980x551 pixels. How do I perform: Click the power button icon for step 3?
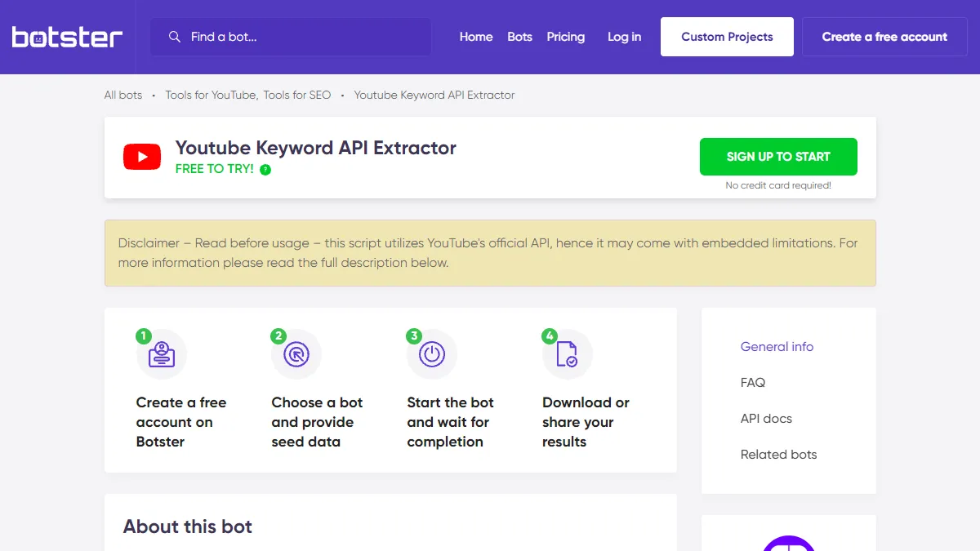point(432,354)
